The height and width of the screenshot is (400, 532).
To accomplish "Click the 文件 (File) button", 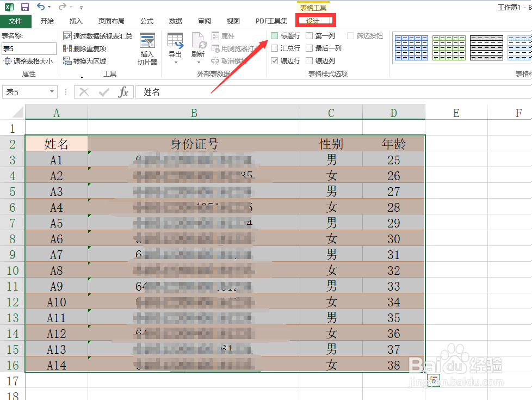I will point(16,21).
